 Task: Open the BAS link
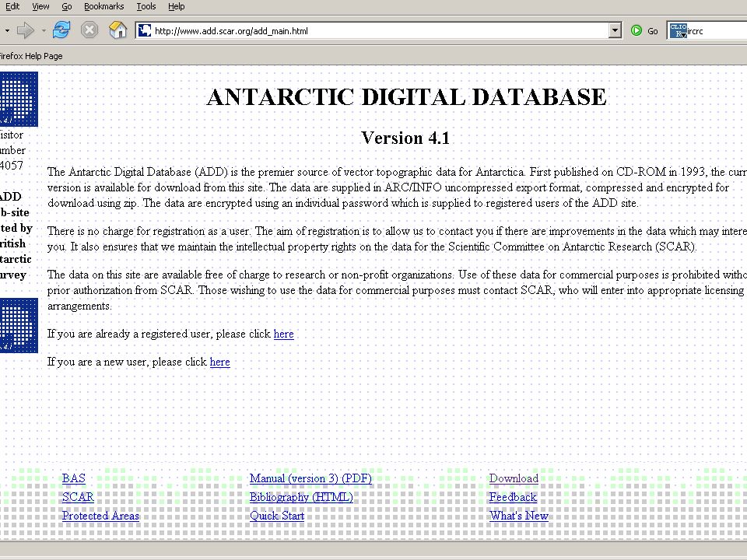pyautogui.click(x=74, y=478)
